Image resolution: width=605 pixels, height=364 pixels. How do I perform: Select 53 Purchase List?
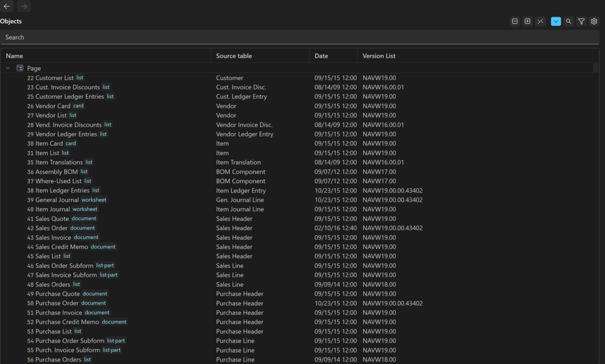click(x=50, y=332)
